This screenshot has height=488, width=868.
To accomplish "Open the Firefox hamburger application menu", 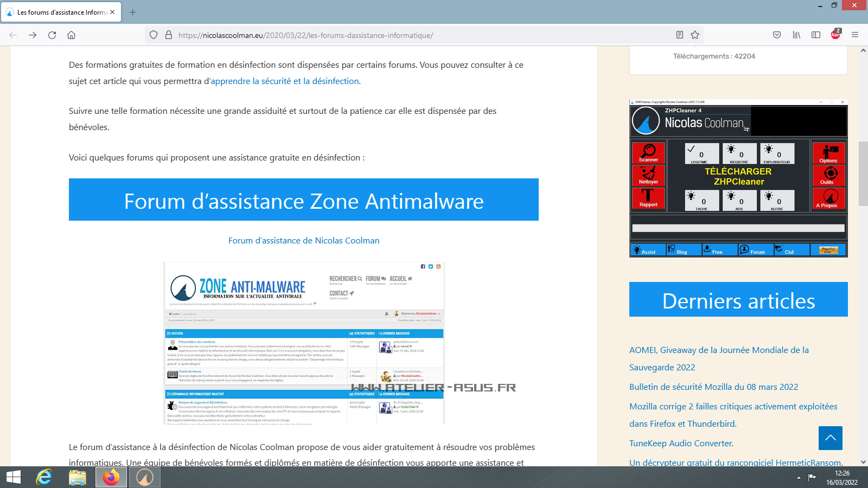I will coord(855,35).
